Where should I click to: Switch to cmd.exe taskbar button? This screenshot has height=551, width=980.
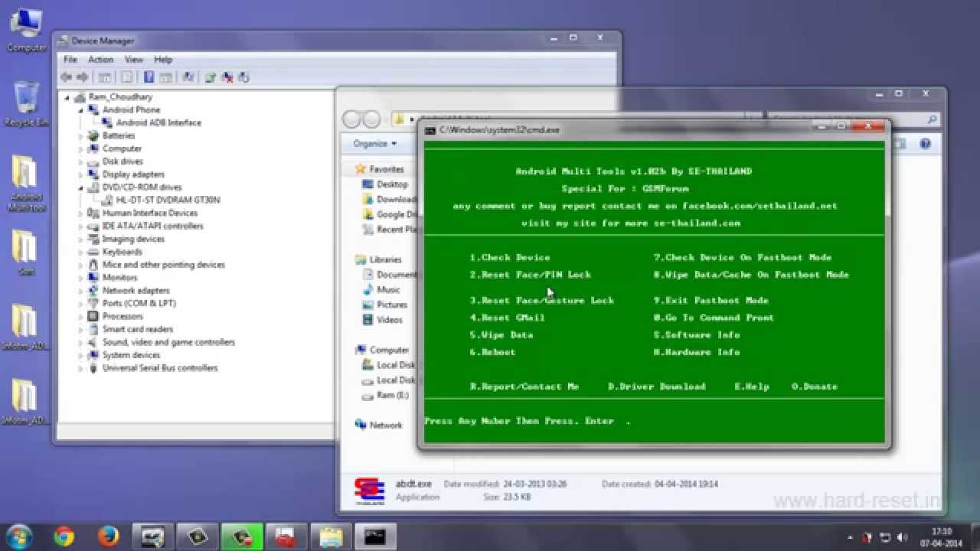[376, 536]
